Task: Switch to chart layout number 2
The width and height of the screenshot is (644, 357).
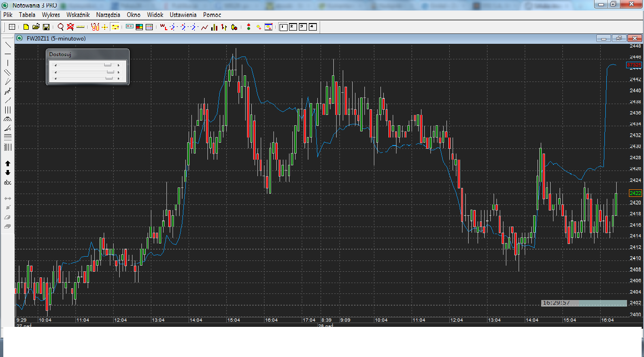Action: [x=293, y=27]
